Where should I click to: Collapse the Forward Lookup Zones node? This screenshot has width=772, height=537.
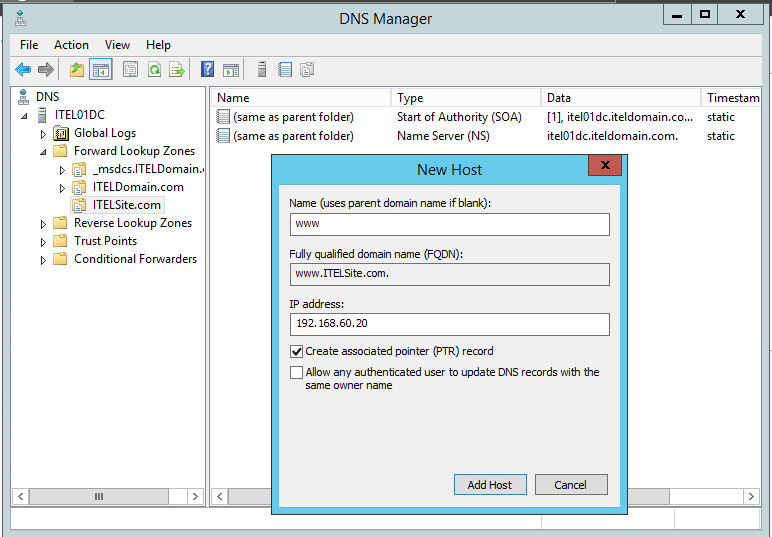point(43,152)
